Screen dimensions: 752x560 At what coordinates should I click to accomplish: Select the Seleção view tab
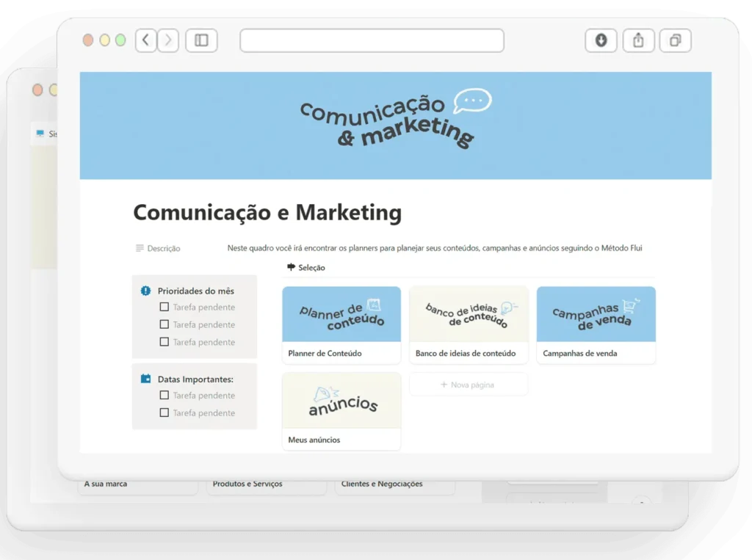coord(306,268)
